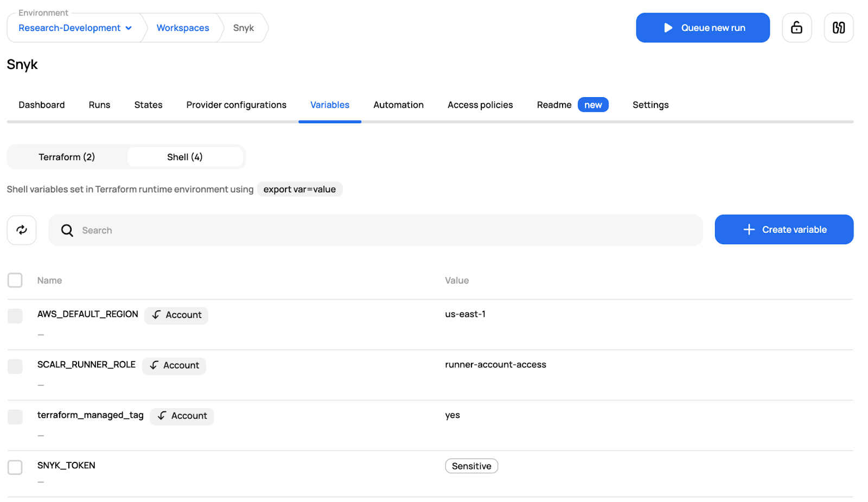Click the AWS_DEFAULT_REGION variable name
This screenshot has height=502, width=868.
pos(88,314)
